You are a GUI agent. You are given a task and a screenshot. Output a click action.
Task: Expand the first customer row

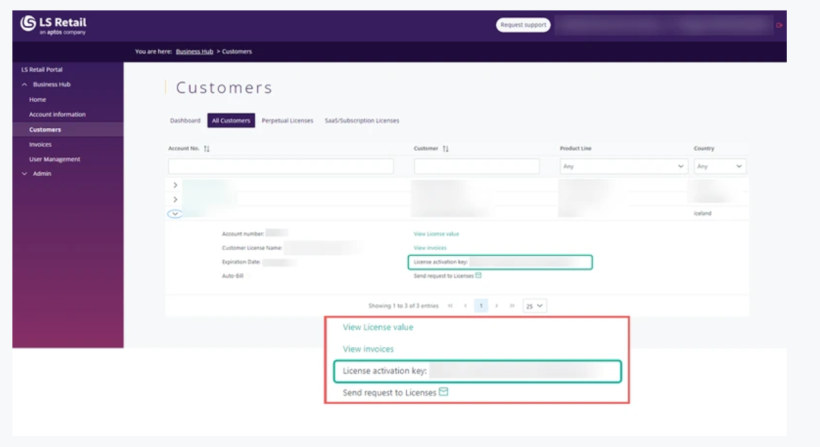[x=175, y=185]
